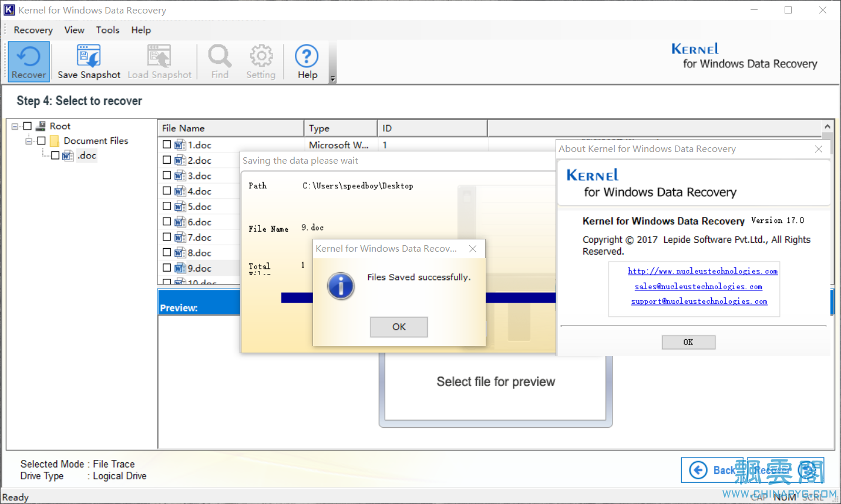The width and height of the screenshot is (841, 504).
Task: Click the Recover toolbar icon
Action: pos(28,61)
